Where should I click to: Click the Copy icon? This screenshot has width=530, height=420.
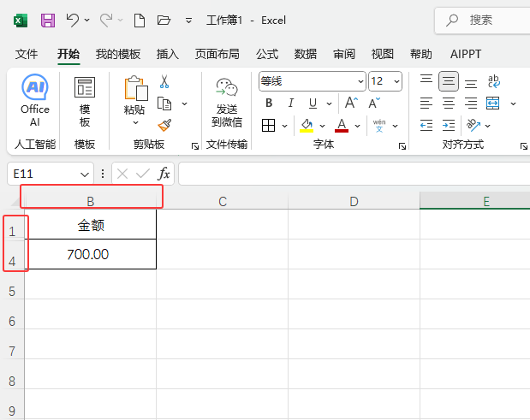(x=164, y=104)
